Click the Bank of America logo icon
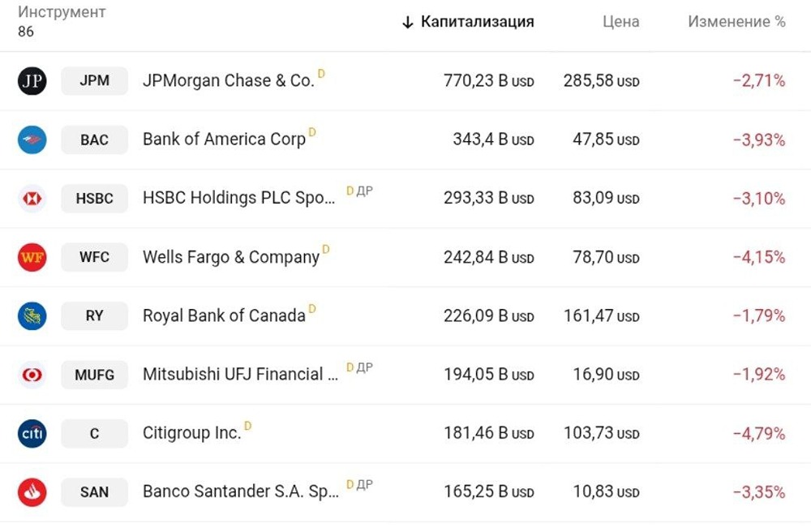 click(x=32, y=139)
